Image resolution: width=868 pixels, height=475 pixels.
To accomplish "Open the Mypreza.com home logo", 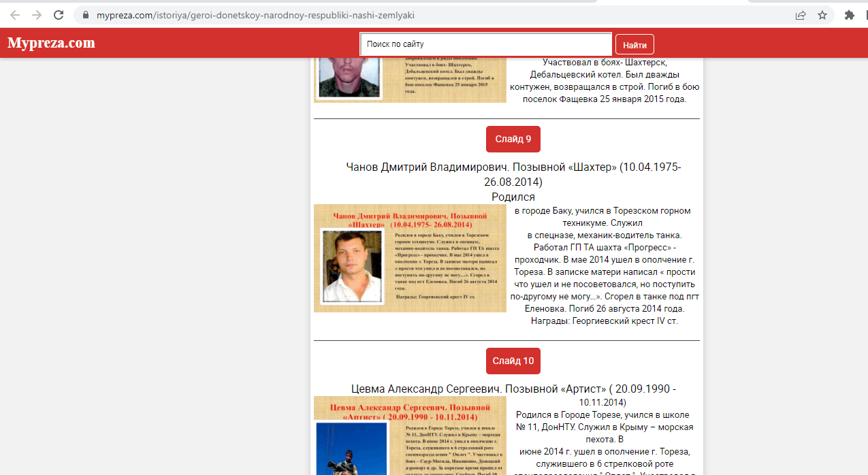I will click(51, 43).
